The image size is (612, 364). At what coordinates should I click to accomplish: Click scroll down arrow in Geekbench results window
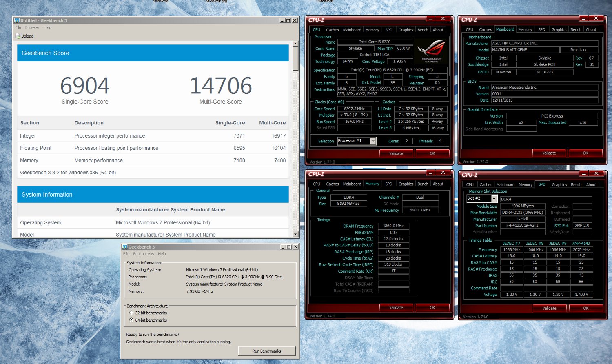[295, 234]
